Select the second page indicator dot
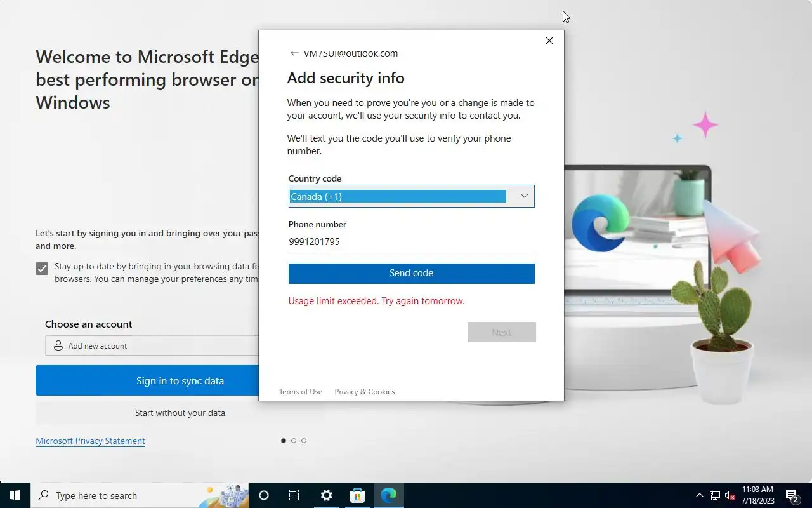Viewport: 812px width, 508px height. (294, 441)
